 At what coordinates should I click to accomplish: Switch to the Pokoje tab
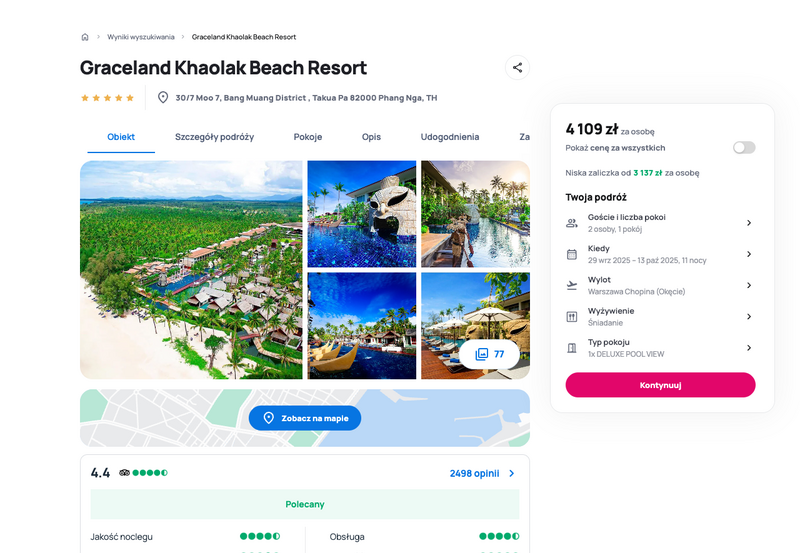coord(308,137)
